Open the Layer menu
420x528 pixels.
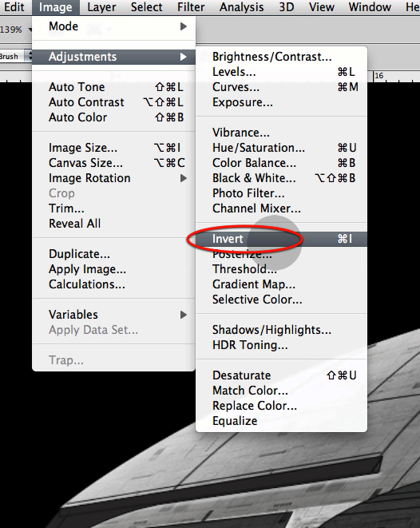click(101, 7)
